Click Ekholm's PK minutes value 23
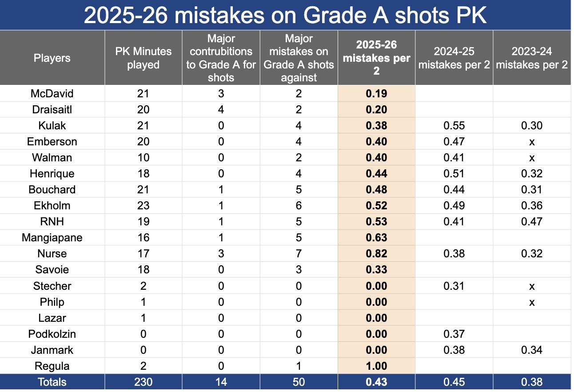The height and width of the screenshot is (392, 574). [143, 206]
